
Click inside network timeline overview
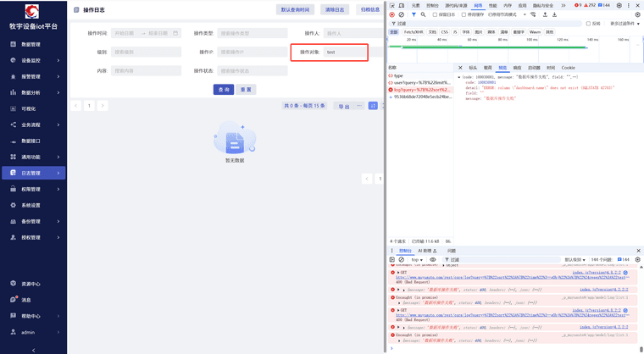[515, 49]
